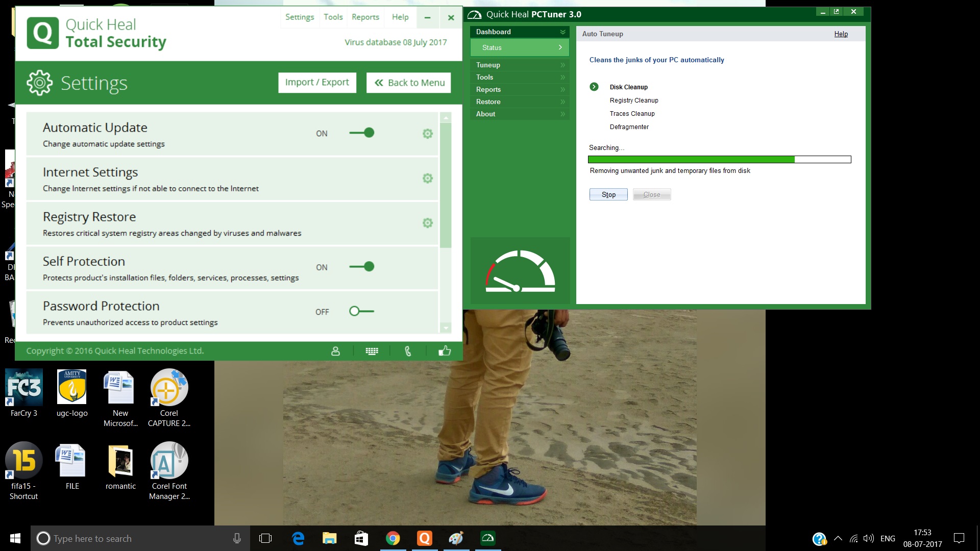This screenshot has width=980, height=551.
Task: Open Google Chrome from the taskbar
Action: click(393, 538)
